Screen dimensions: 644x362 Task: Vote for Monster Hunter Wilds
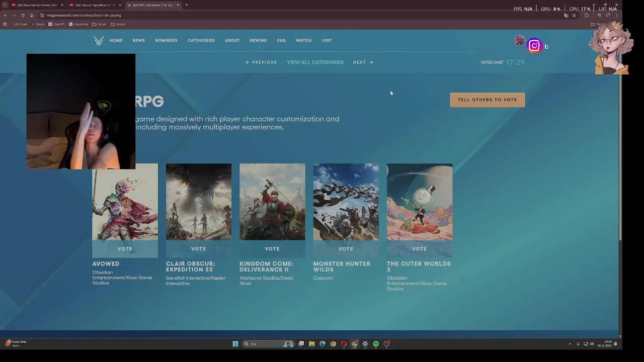point(346,249)
